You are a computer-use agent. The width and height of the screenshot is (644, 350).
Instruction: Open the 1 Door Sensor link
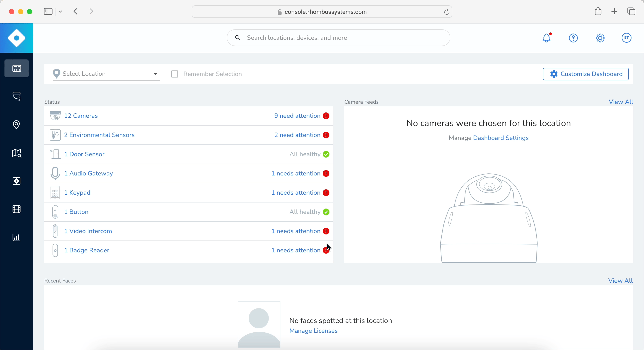84,154
